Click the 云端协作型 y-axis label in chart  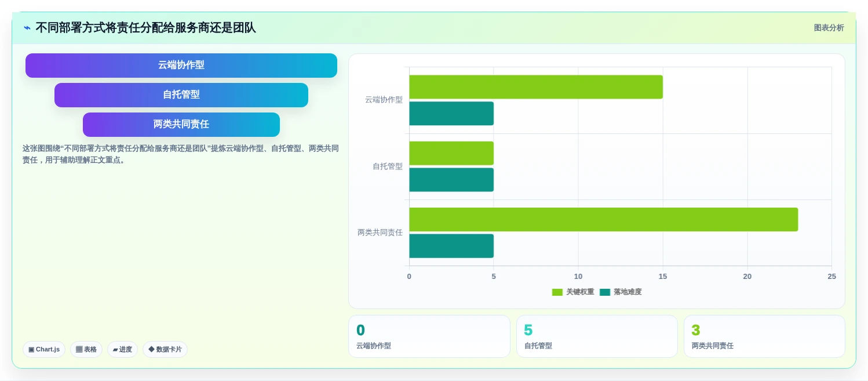(384, 100)
